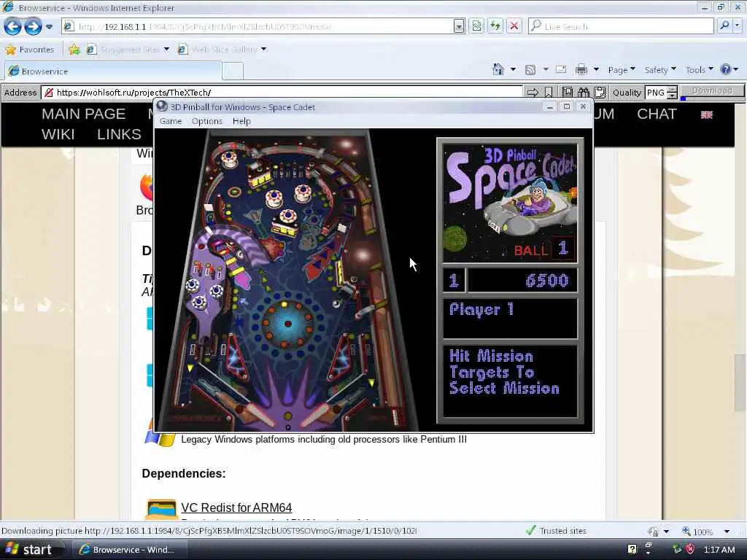The image size is (747, 560).
Task: Click the IE URL address field
Action: pos(264,27)
